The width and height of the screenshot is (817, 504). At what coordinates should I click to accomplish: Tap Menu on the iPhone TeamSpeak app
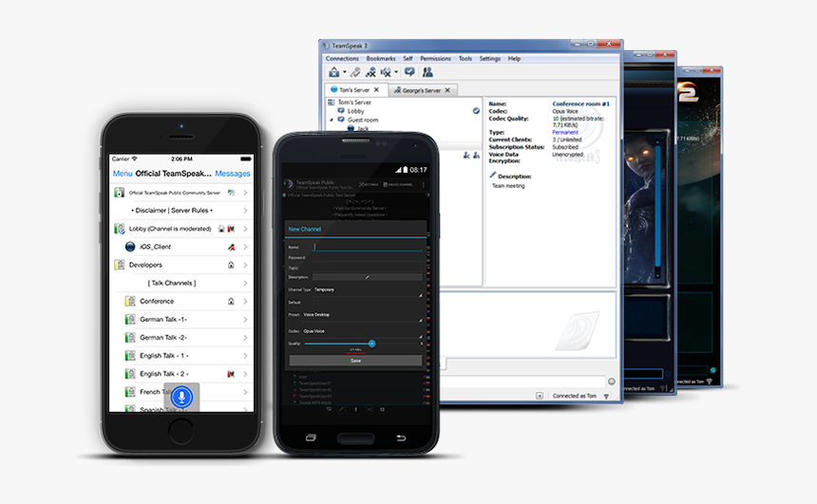pos(123,174)
